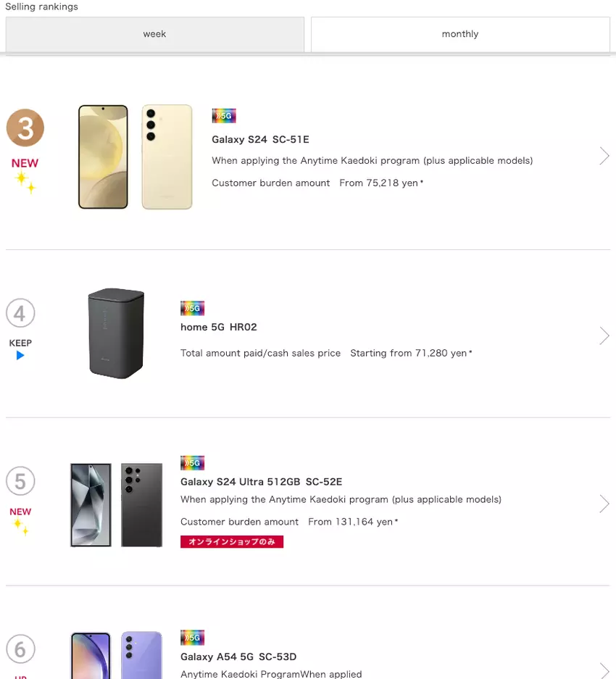Open the home 5G HR02 product link

click(219, 327)
